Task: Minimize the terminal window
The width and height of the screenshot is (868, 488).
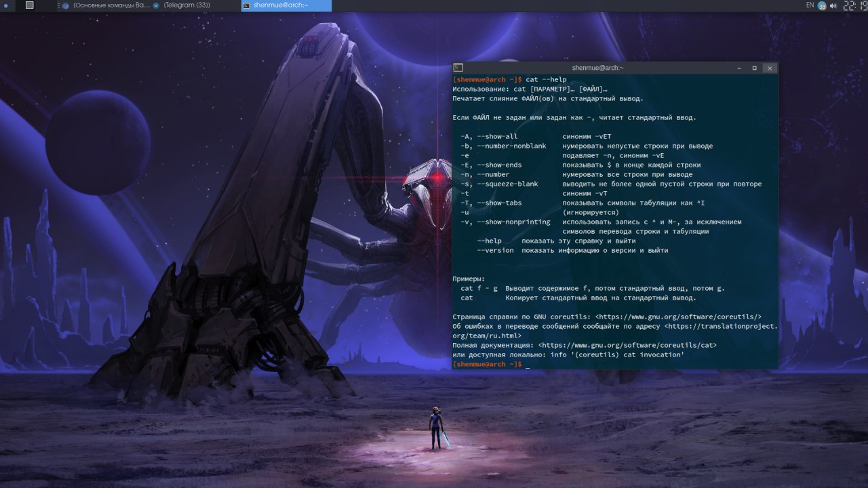Action: coord(739,68)
